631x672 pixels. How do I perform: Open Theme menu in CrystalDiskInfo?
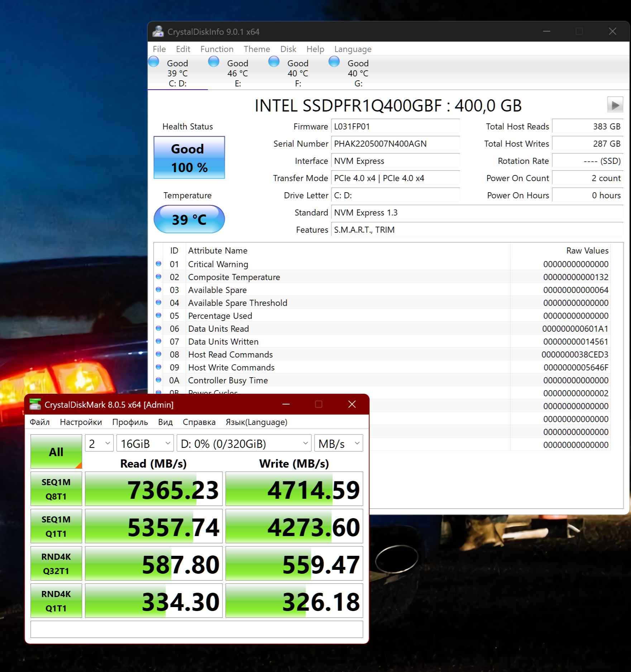coord(257,49)
